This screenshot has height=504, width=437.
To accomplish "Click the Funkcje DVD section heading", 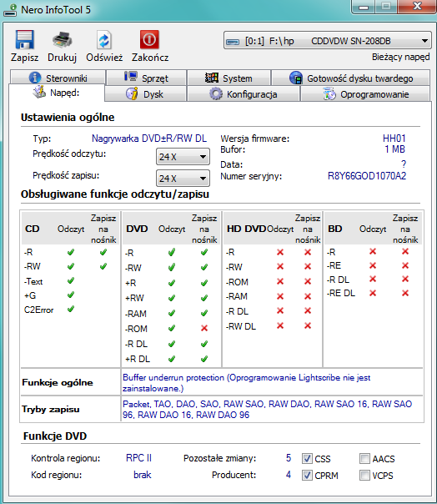I will click(55, 436).
